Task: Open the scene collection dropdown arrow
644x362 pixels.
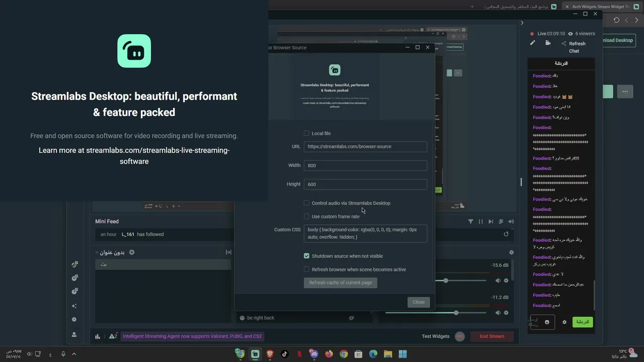Action: pyautogui.click(x=97, y=252)
